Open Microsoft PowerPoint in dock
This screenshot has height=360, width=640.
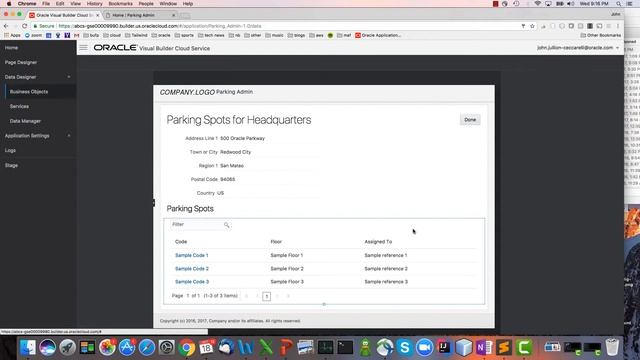(x=286, y=347)
